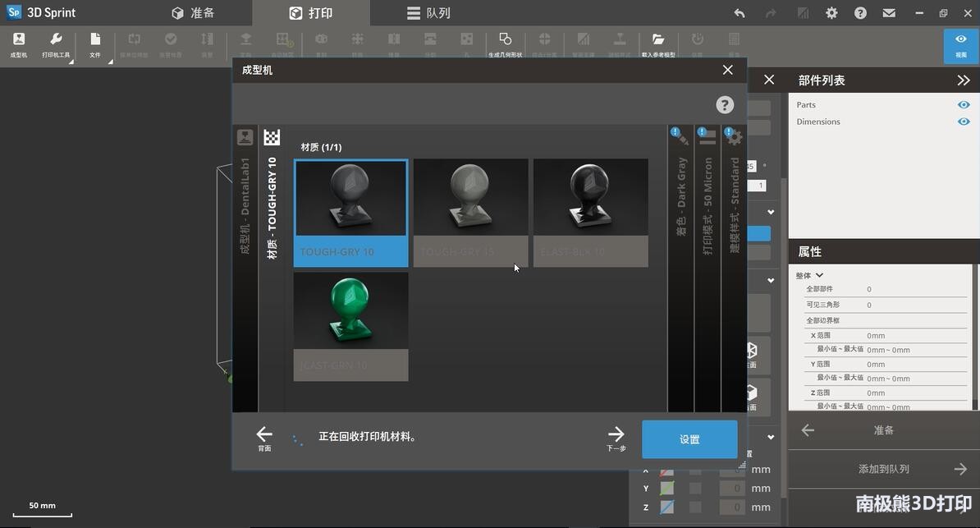Open the 着色 - Dark Gray color panel
This screenshot has width=980, height=528.
680,205
